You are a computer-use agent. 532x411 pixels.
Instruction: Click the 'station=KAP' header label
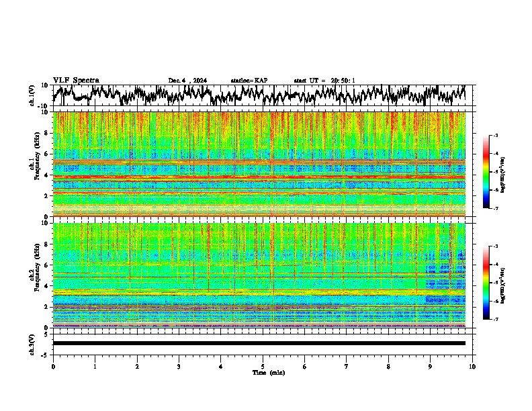(x=249, y=81)
